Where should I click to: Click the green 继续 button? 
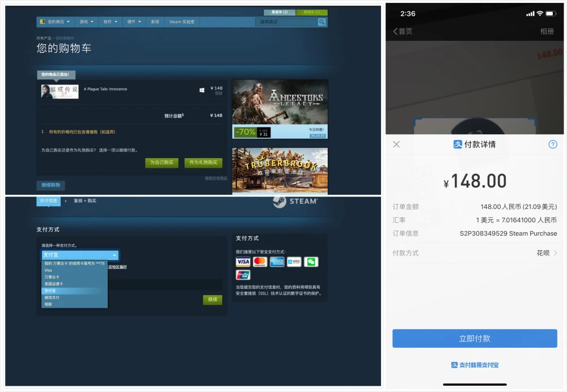tap(213, 300)
